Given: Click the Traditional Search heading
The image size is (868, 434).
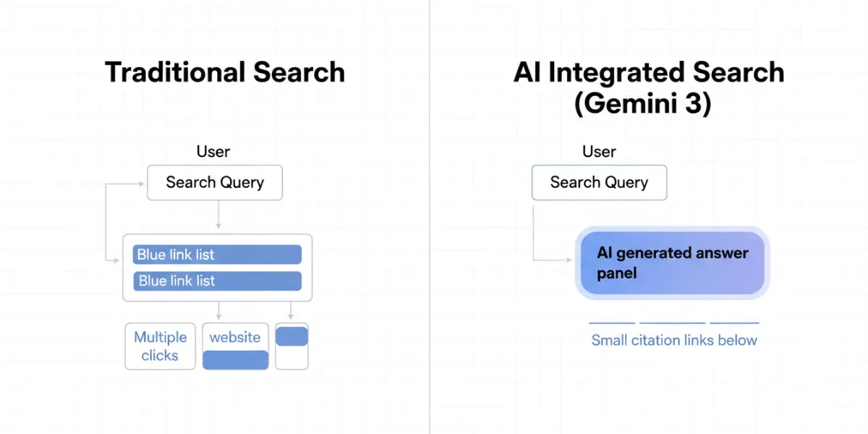Looking at the screenshot, I should 224,72.
